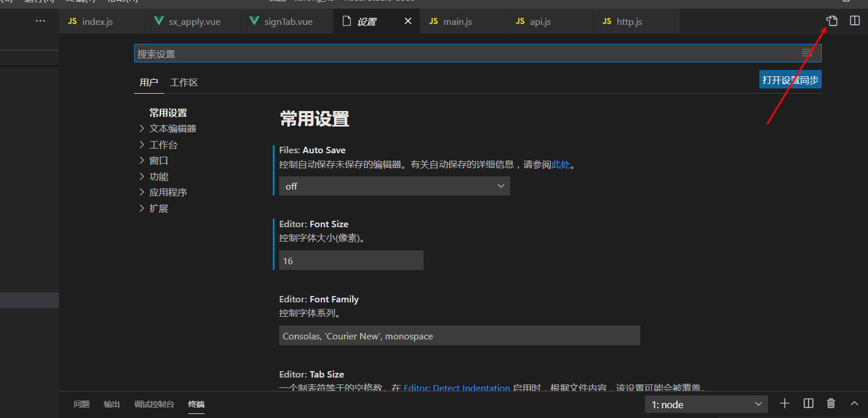Open 此处 auto save details link

(x=561, y=165)
